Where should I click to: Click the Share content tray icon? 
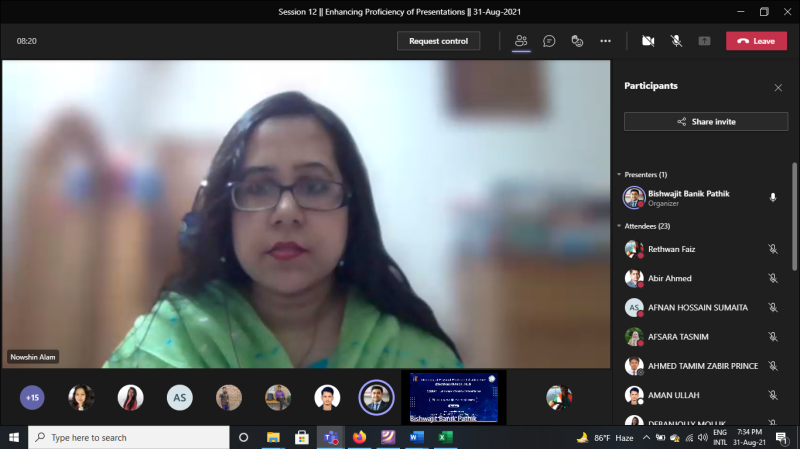[x=704, y=41]
